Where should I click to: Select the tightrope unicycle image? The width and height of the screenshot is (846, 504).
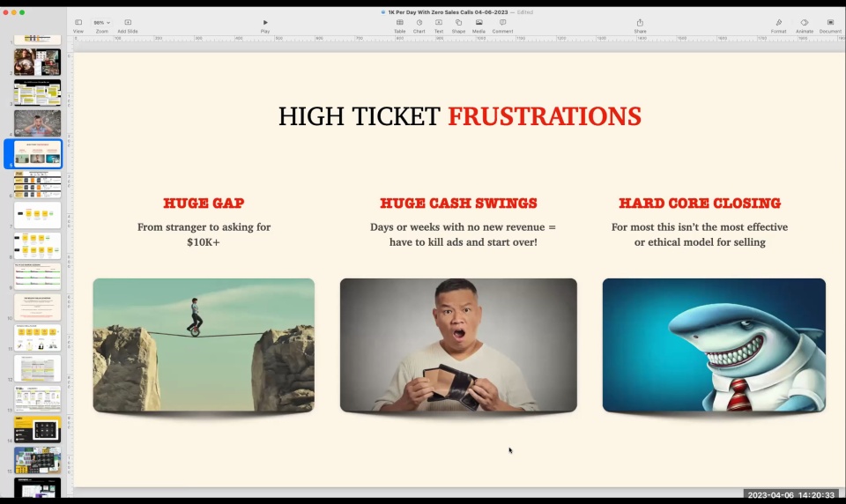point(204,345)
